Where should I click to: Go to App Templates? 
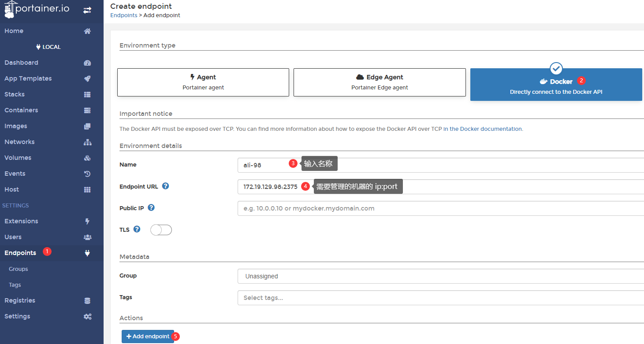click(52, 78)
